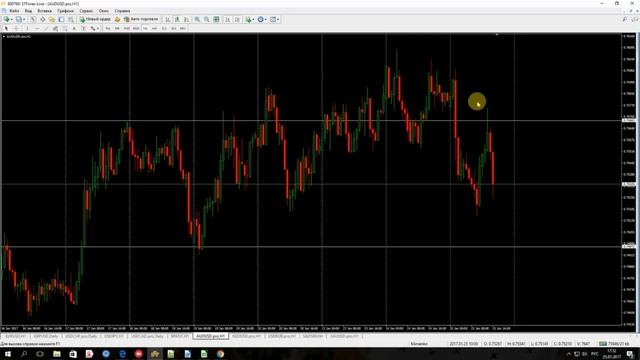Open the Сервис menu
The image size is (640, 360).
[86, 11]
